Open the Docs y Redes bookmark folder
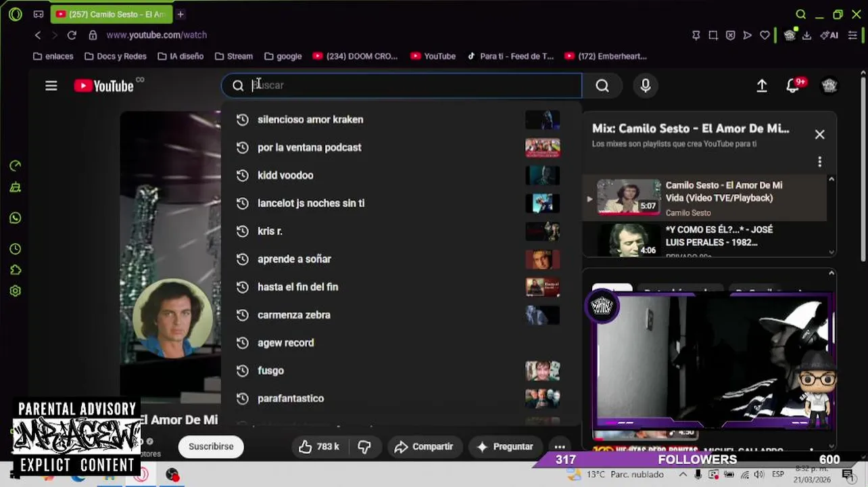This screenshot has height=487, width=868. (x=116, y=56)
